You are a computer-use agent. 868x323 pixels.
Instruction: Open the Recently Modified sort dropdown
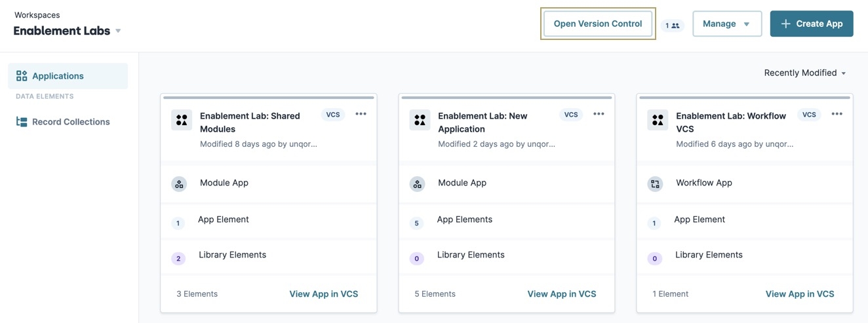(805, 73)
